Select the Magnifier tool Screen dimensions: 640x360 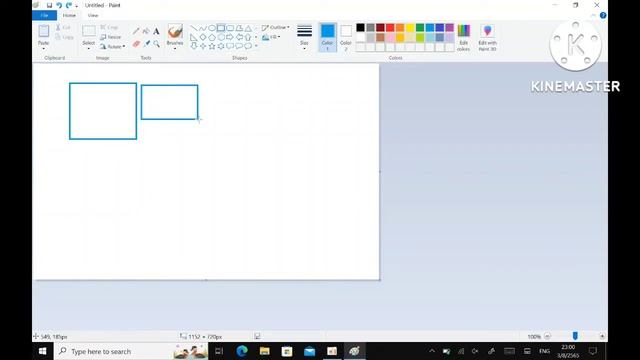tap(156, 44)
